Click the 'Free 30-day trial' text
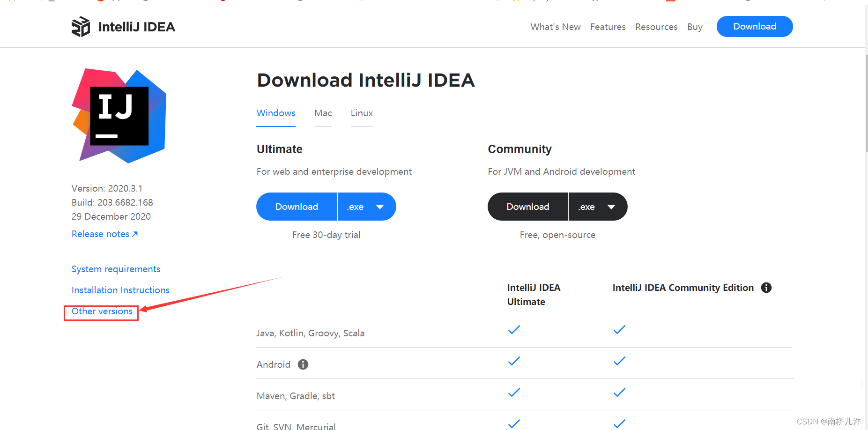Image resolution: width=868 pixels, height=430 pixels. pos(326,235)
